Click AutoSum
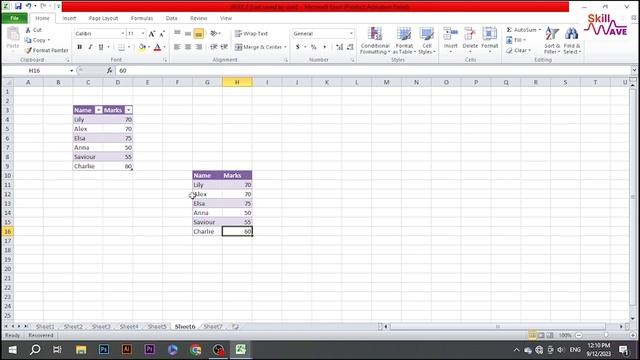This screenshot has height=360, width=640. (521, 30)
